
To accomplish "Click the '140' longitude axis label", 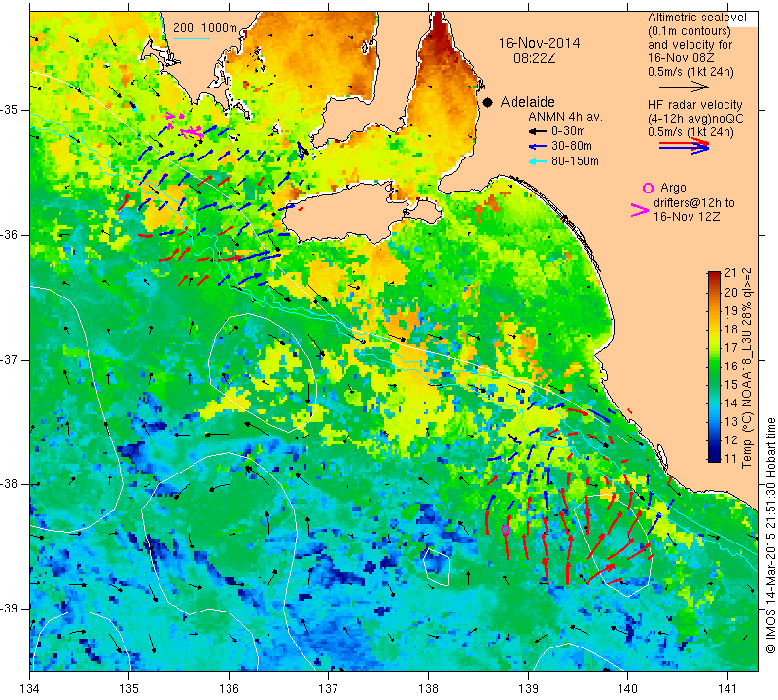I will coord(627,689).
